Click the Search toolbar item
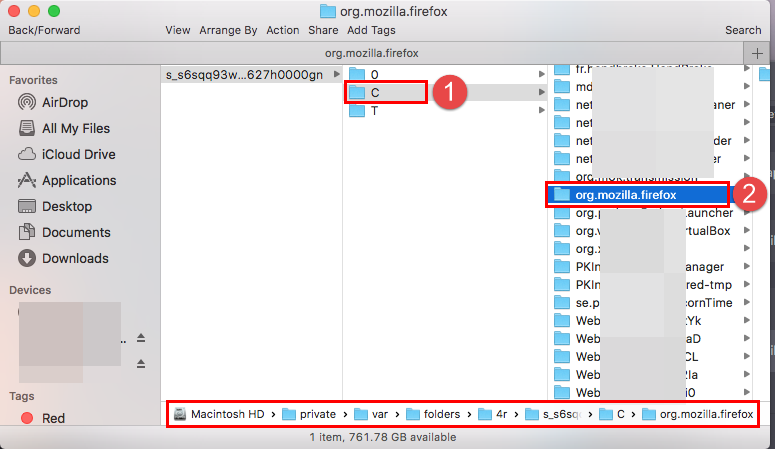This screenshot has height=449, width=775. point(743,30)
